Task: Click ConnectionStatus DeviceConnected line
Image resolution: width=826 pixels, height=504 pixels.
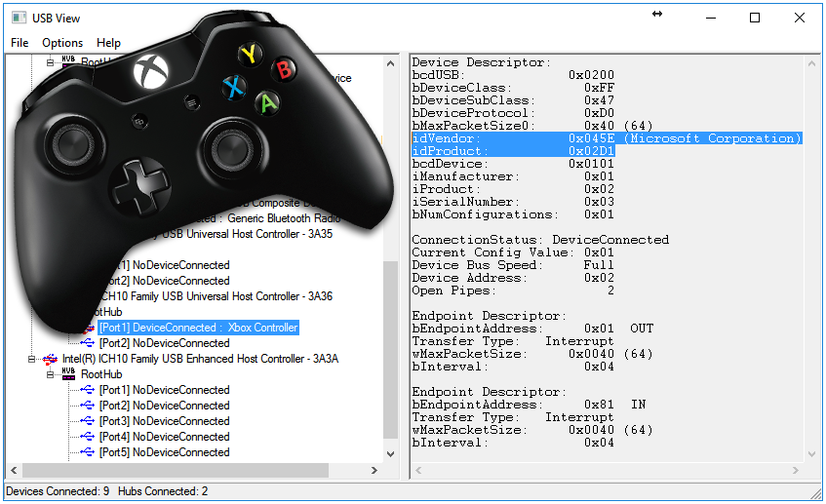Action: tap(540, 240)
